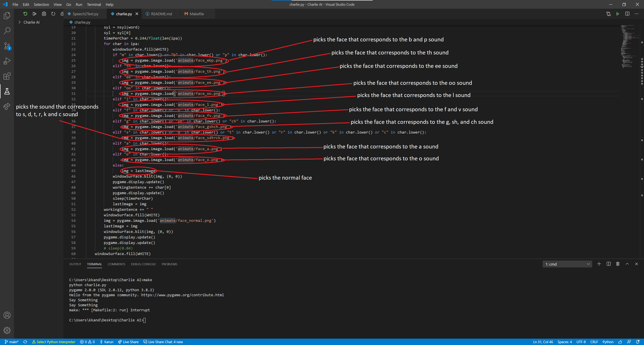Open the Test flask view
The image size is (644, 345).
point(7,91)
